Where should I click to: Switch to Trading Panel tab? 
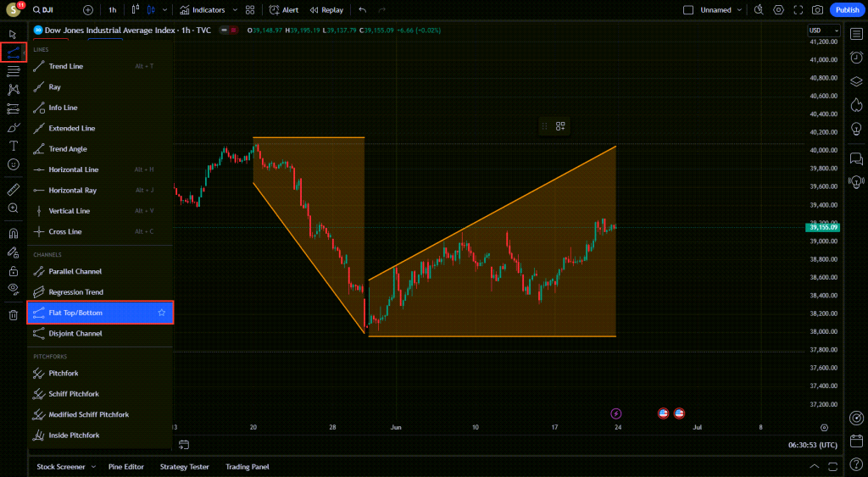pyautogui.click(x=248, y=467)
